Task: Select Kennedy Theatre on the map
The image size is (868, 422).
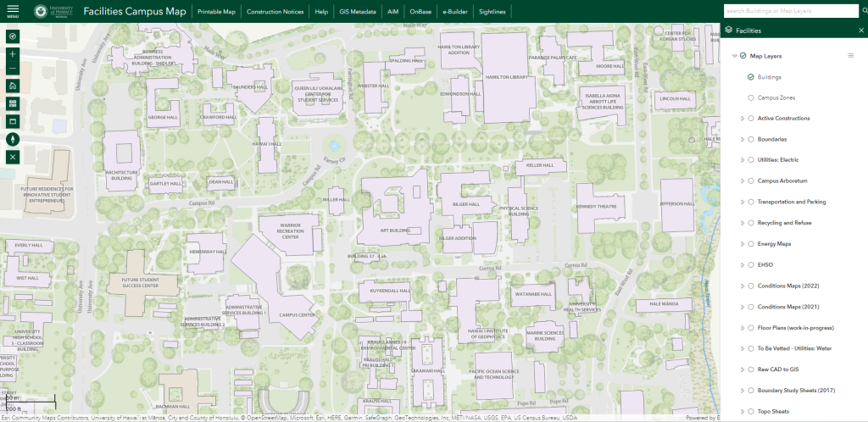Action: [599, 207]
